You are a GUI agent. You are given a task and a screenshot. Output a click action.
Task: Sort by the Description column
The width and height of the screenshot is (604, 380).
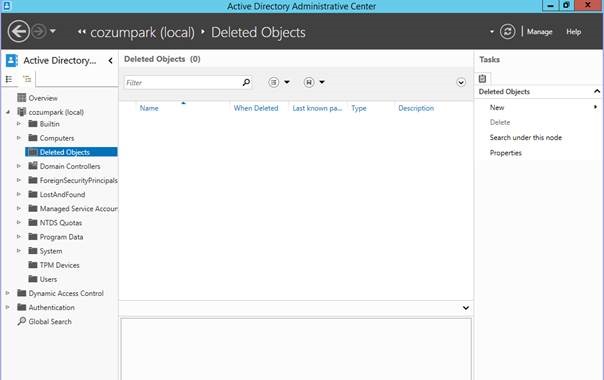416,108
